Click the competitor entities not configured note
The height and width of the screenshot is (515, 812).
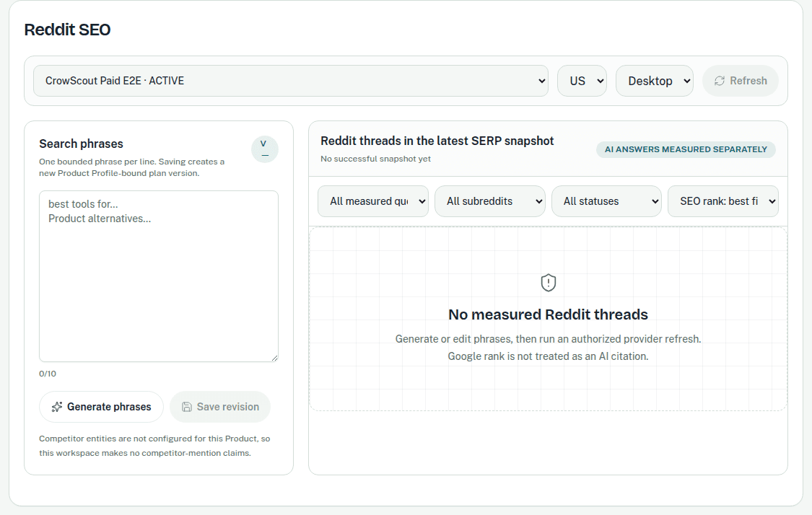point(154,446)
